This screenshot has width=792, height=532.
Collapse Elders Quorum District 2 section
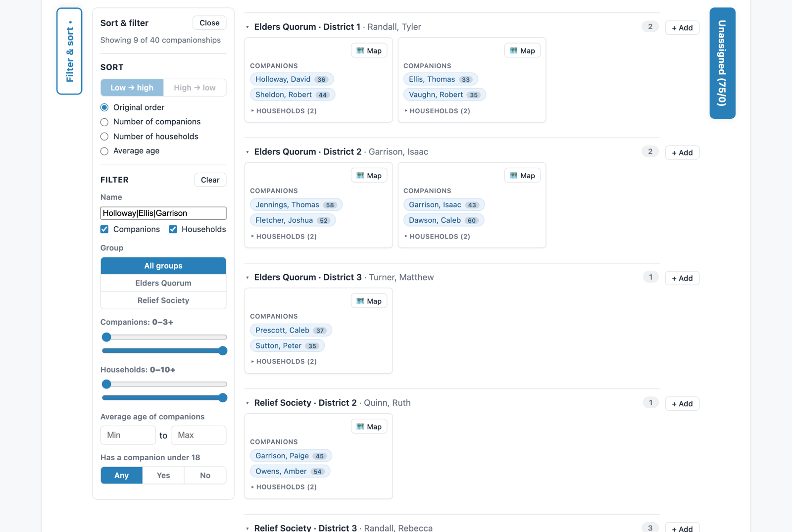(x=247, y=152)
